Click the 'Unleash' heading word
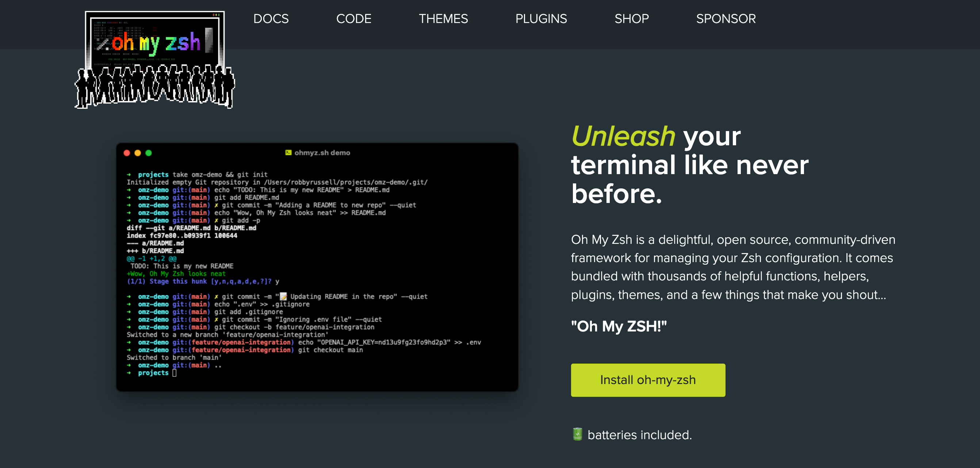Viewport: 980px width, 468px height. point(623,136)
